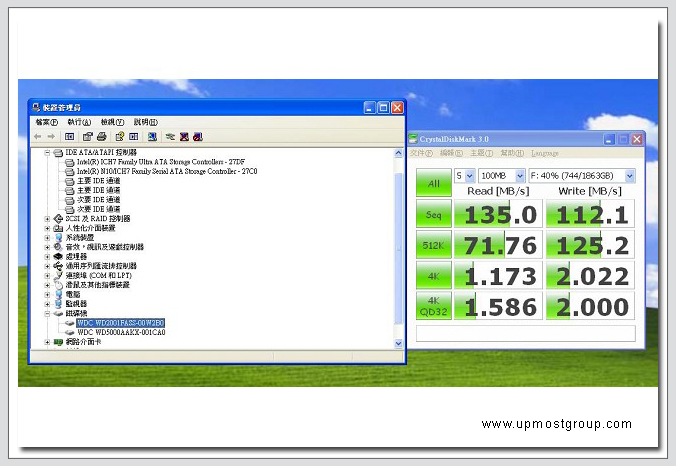Click the Help toolbar icon with question mark

(120, 137)
